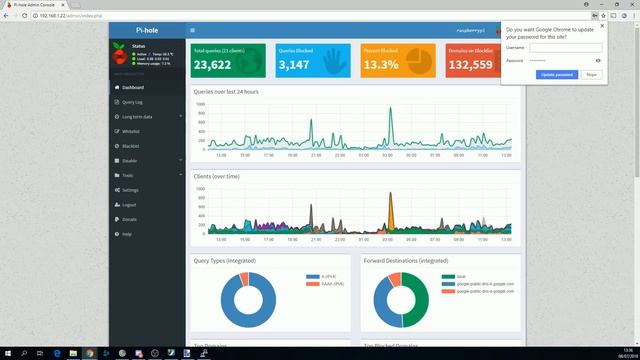This screenshot has height=360, width=640.
Task: Click the Disable stop icon
Action: pyautogui.click(x=117, y=161)
